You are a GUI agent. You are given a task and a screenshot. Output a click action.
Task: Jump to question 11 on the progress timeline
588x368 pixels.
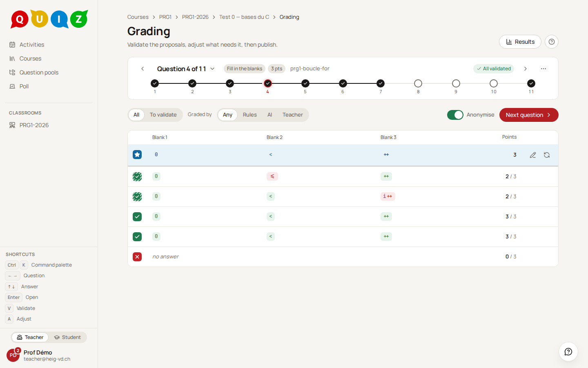click(x=531, y=83)
